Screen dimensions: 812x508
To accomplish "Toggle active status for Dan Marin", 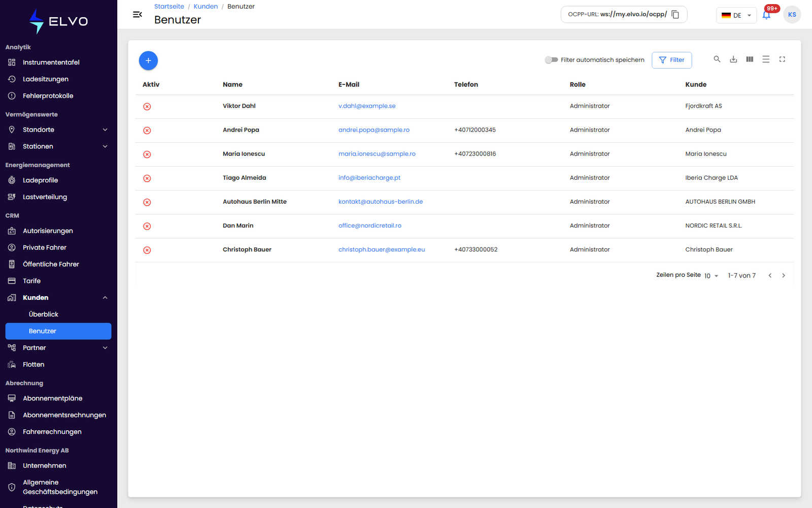I will pyautogui.click(x=147, y=226).
